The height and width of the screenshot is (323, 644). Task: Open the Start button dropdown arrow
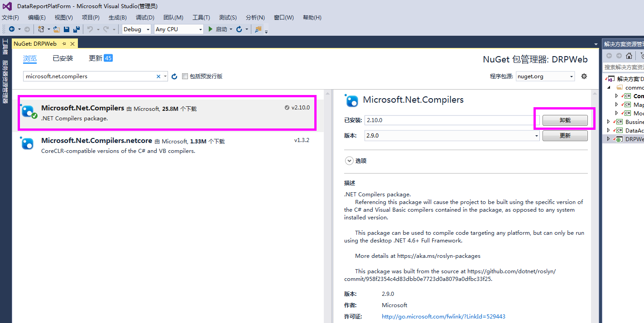pos(231,29)
